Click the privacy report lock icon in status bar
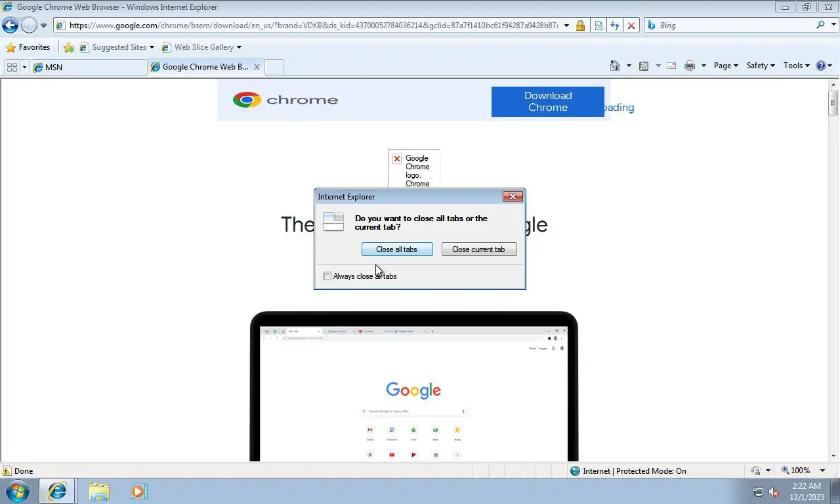 [x=755, y=471]
